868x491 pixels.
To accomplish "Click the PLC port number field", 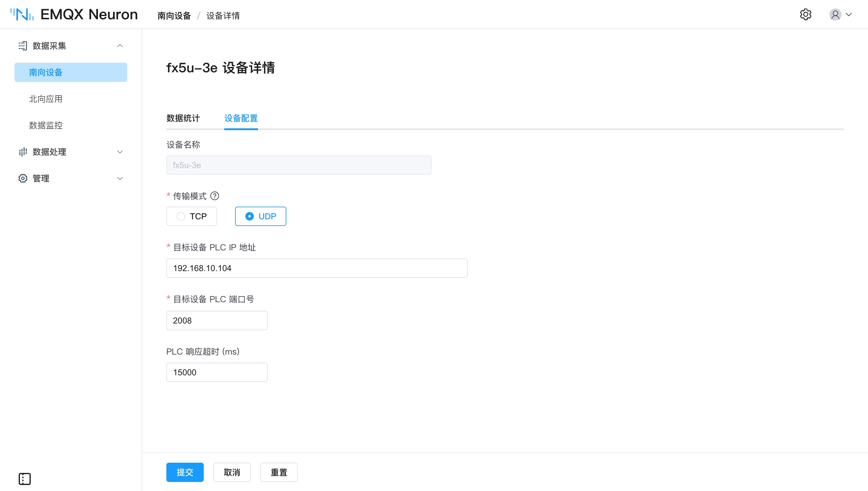I will pos(217,321).
